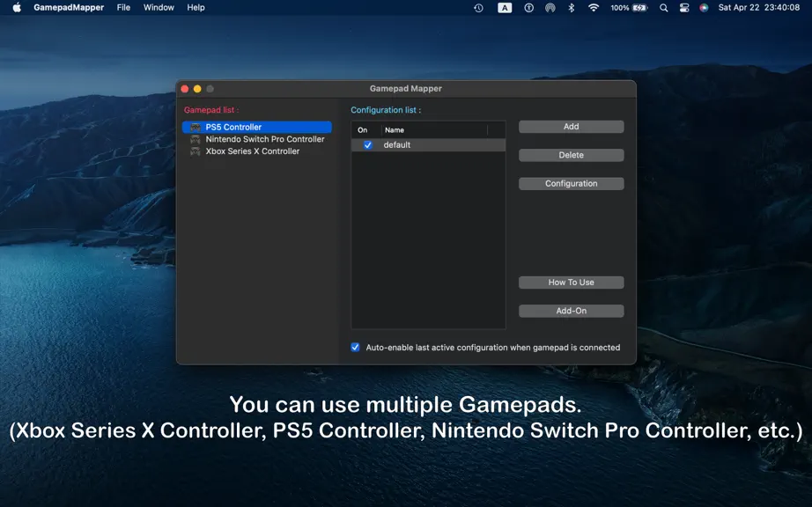Close the Gamepad Mapper window
This screenshot has width=812, height=507.
click(x=185, y=89)
